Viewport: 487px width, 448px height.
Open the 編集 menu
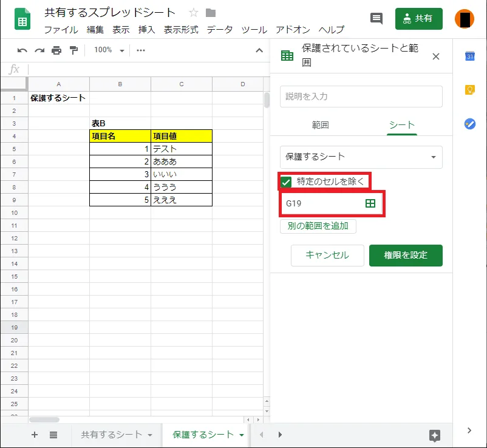pyautogui.click(x=95, y=30)
